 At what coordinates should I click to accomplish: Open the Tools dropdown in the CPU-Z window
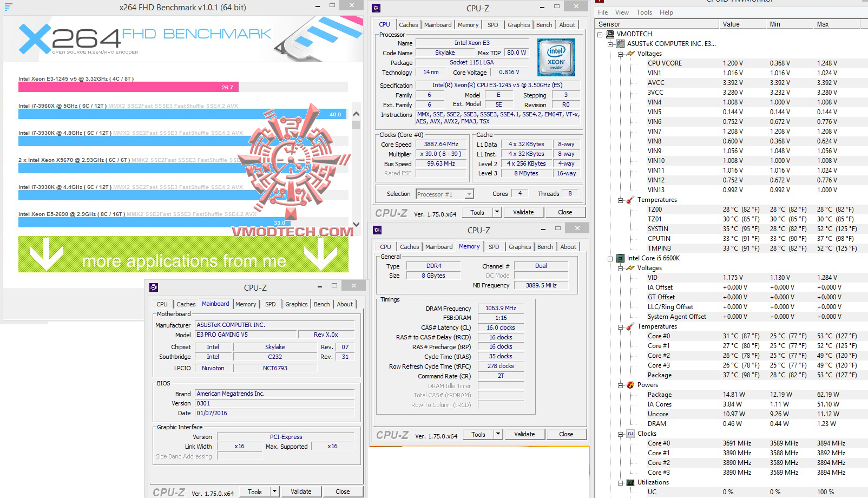point(497,212)
